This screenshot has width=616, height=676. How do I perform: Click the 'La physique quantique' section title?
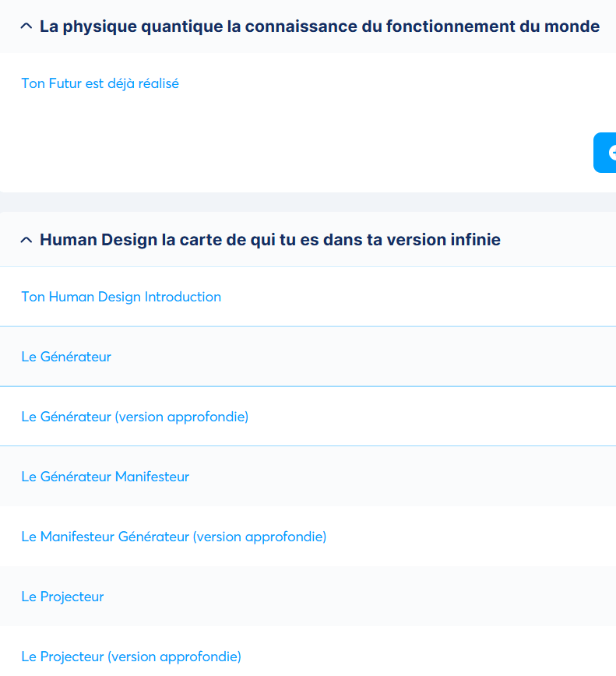click(319, 26)
